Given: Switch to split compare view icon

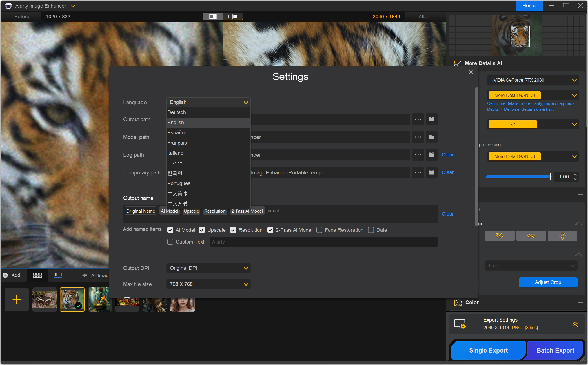Looking at the screenshot, I should click(x=213, y=17).
